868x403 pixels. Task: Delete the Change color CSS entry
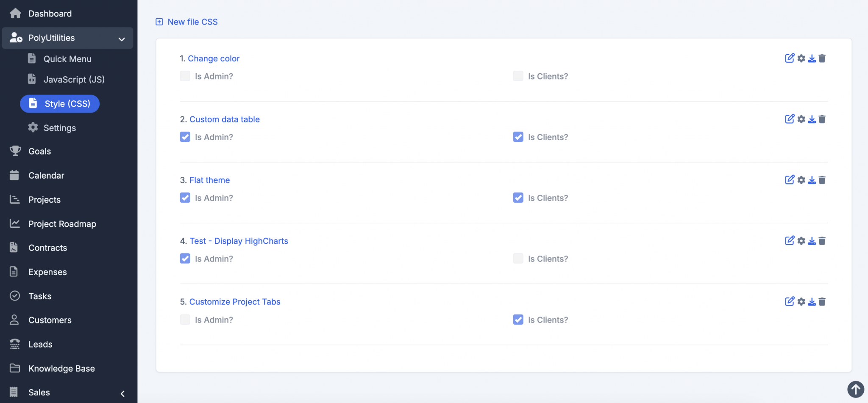pyautogui.click(x=822, y=58)
